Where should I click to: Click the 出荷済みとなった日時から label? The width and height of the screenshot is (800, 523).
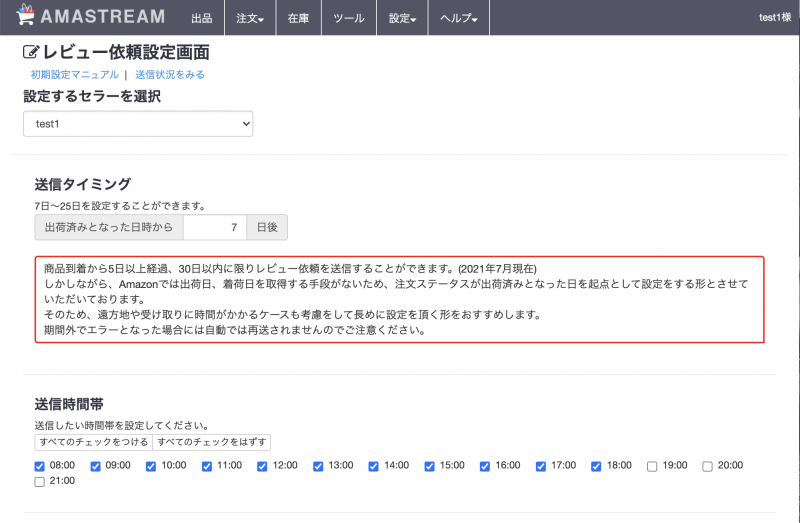click(109, 227)
